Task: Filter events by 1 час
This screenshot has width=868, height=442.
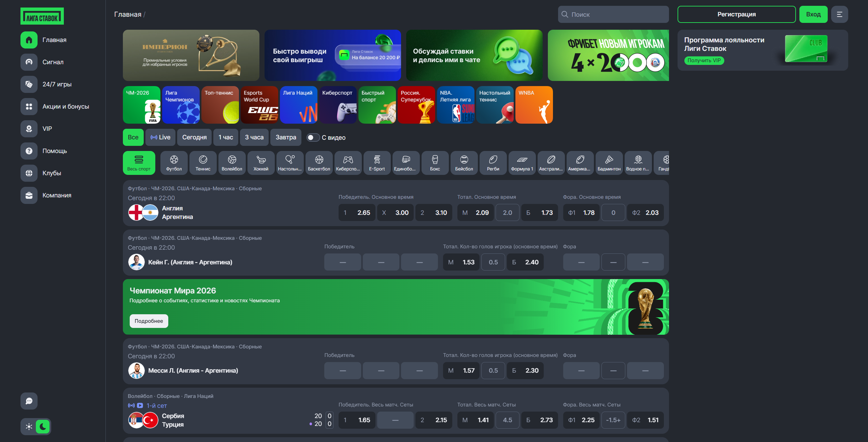Action: [x=226, y=137]
